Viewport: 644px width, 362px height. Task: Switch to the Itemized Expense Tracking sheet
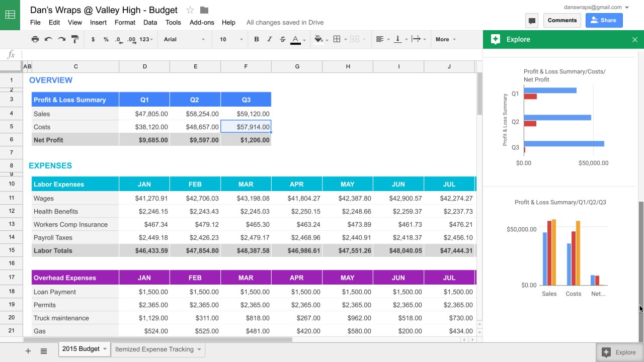154,349
